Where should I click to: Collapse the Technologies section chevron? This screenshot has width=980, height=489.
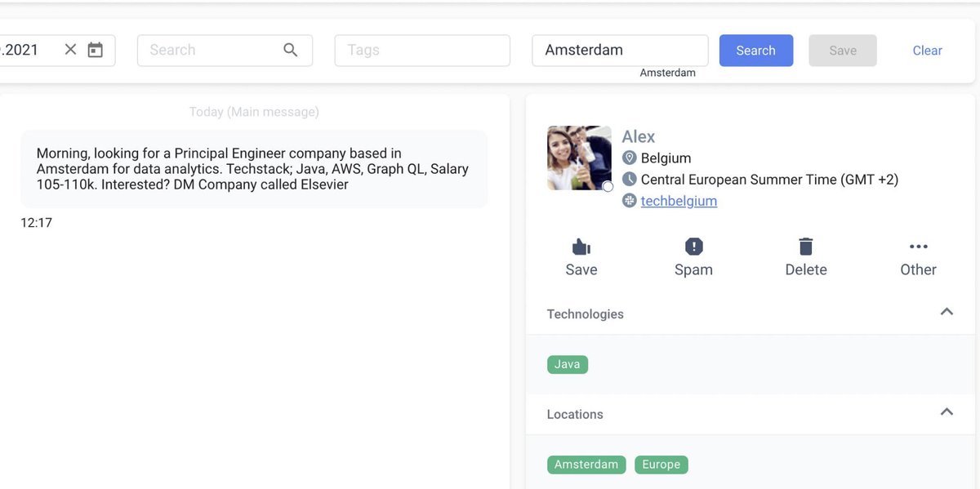[x=947, y=312]
